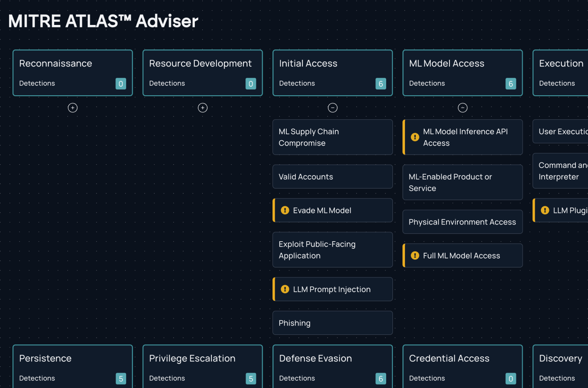
Task: Click the Privilege Escalation detections count badge
Action: click(x=251, y=378)
